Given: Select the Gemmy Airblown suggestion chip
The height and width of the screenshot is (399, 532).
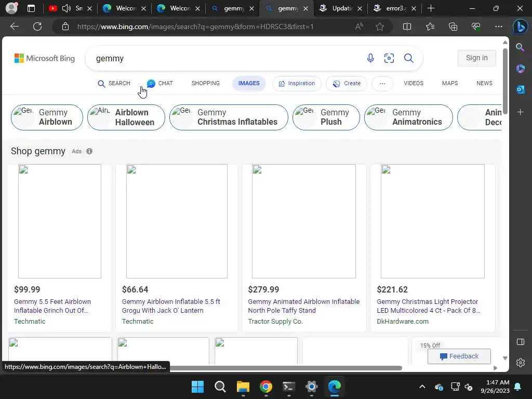Looking at the screenshot, I should (x=47, y=117).
